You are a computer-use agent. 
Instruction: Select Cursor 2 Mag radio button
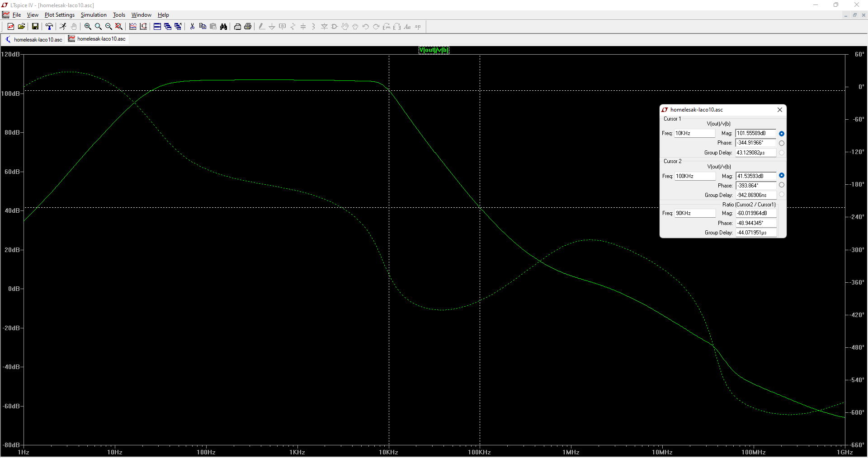point(782,175)
